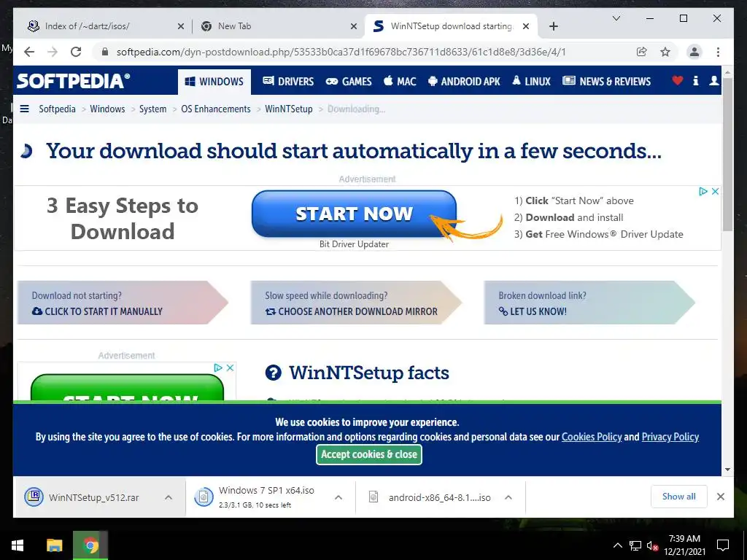The height and width of the screenshot is (560, 747).
Task: Open the ANDROID APK section
Action: [x=464, y=82]
